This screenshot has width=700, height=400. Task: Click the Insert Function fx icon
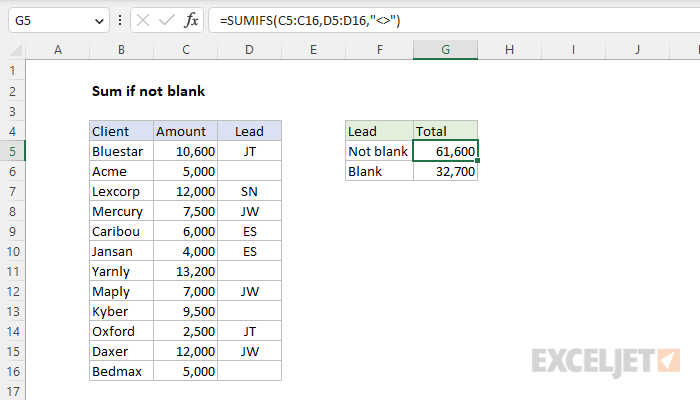pos(191,20)
